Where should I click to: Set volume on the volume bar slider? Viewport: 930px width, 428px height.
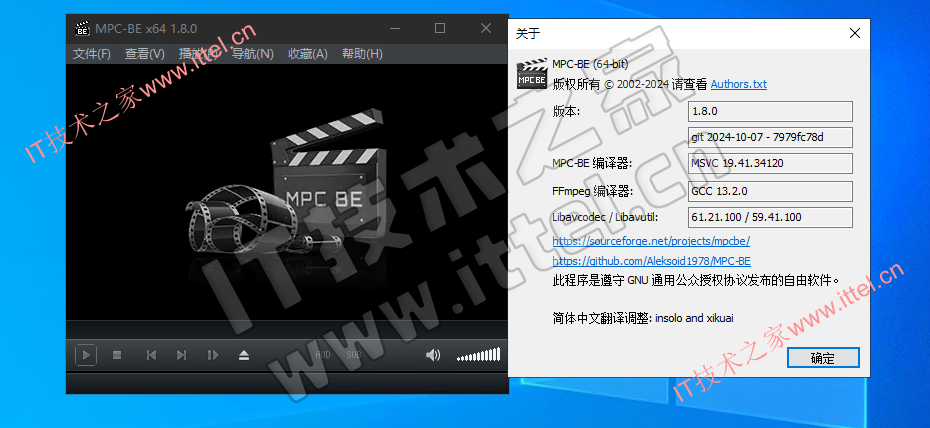479,355
